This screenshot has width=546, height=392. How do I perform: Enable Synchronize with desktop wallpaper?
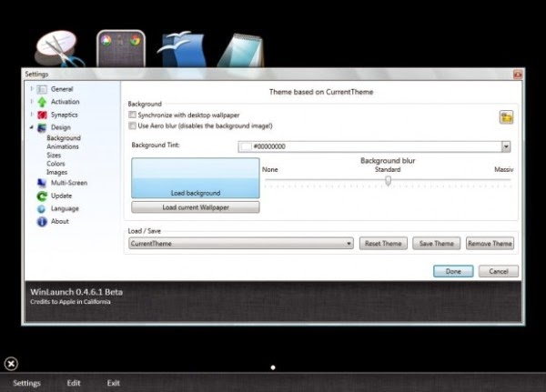coord(132,115)
